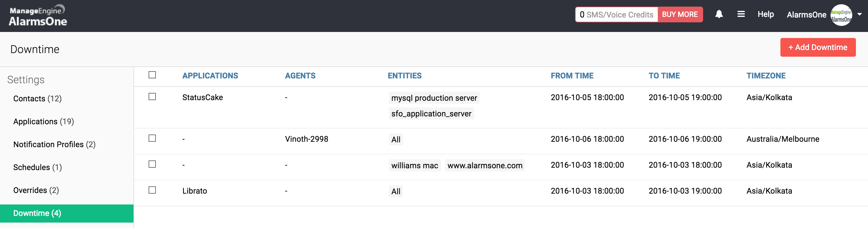The width and height of the screenshot is (868, 228).
Task: Click the All entity tag in Librato row
Action: (x=396, y=191)
